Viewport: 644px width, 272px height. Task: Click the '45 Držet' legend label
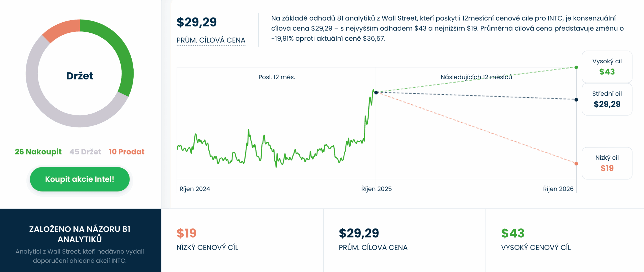pos(85,152)
